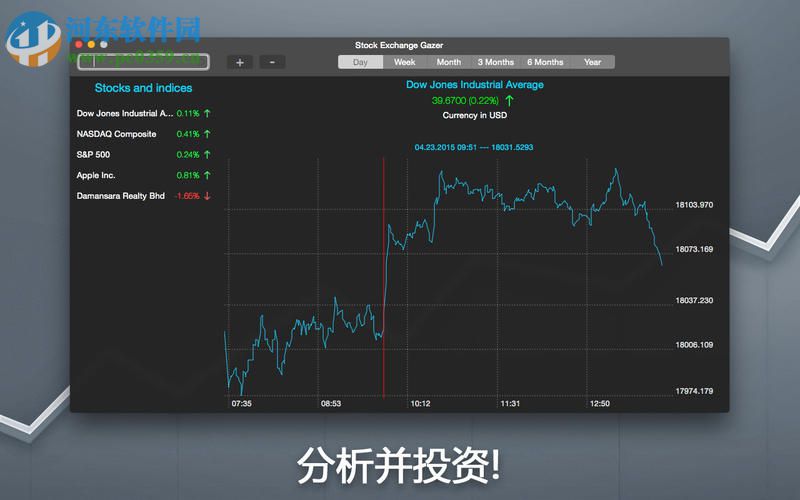Click the green up arrow beside S&P 500
Image resolution: width=800 pixels, height=500 pixels.
tap(207, 155)
